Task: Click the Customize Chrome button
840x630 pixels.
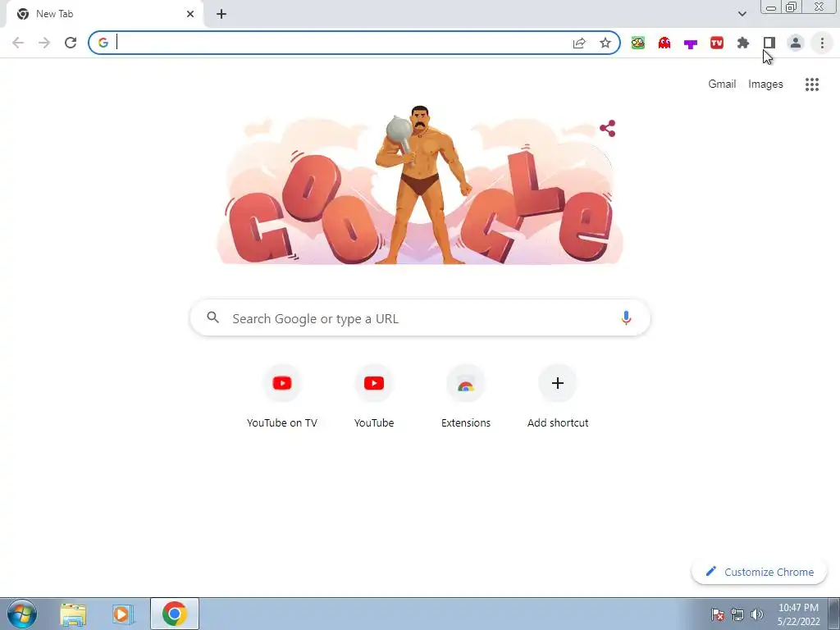Action: pyautogui.click(x=759, y=572)
